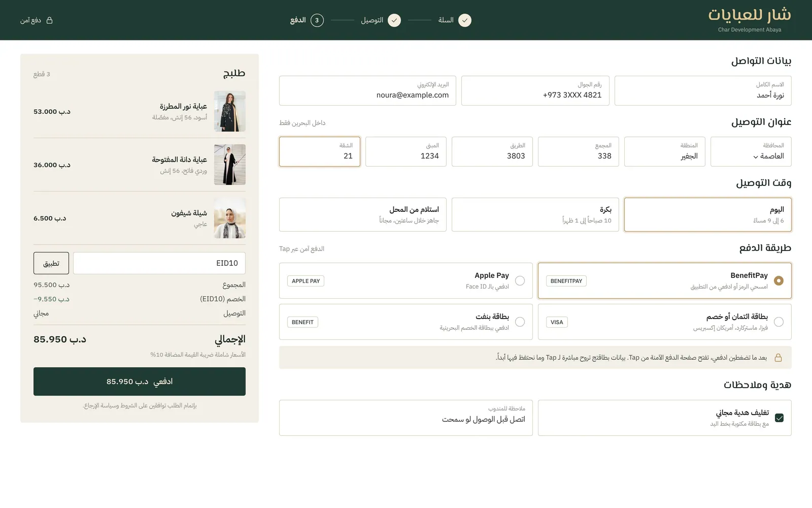Click the المبنى building field 1234
The height and width of the screenshot is (508, 812).
pyautogui.click(x=406, y=151)
